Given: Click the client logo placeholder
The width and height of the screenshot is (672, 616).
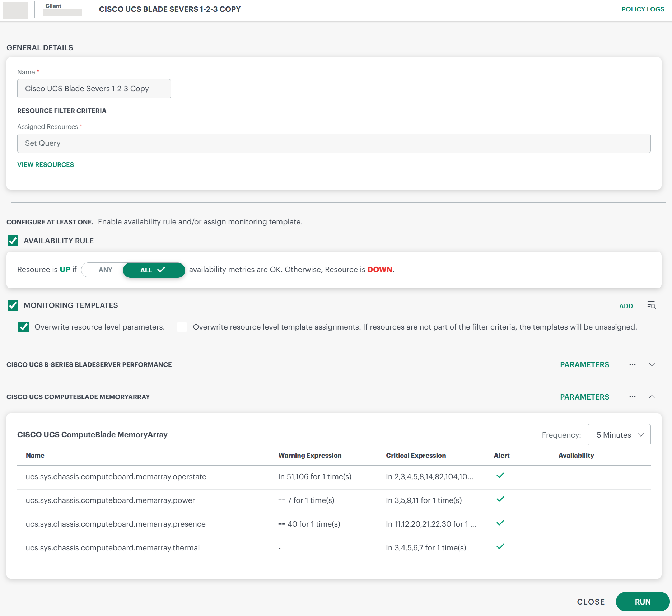Looking at the screenshot, I should [x=15, y=10].
